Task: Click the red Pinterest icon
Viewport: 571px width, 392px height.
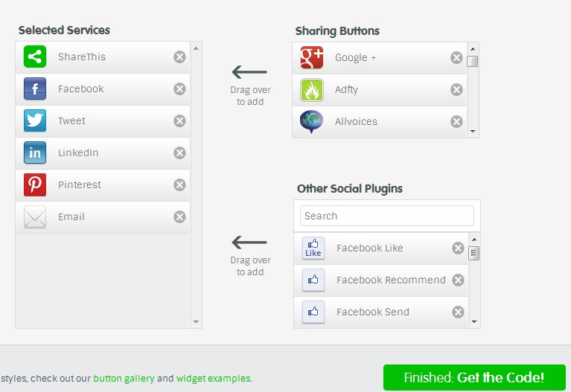Action: (x=35, y=185)
